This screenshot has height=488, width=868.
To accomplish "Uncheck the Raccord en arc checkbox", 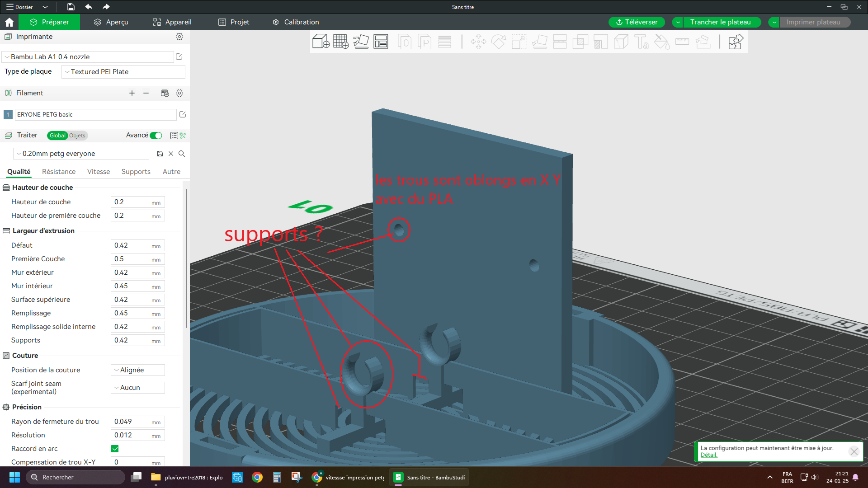I will (115, 449).
